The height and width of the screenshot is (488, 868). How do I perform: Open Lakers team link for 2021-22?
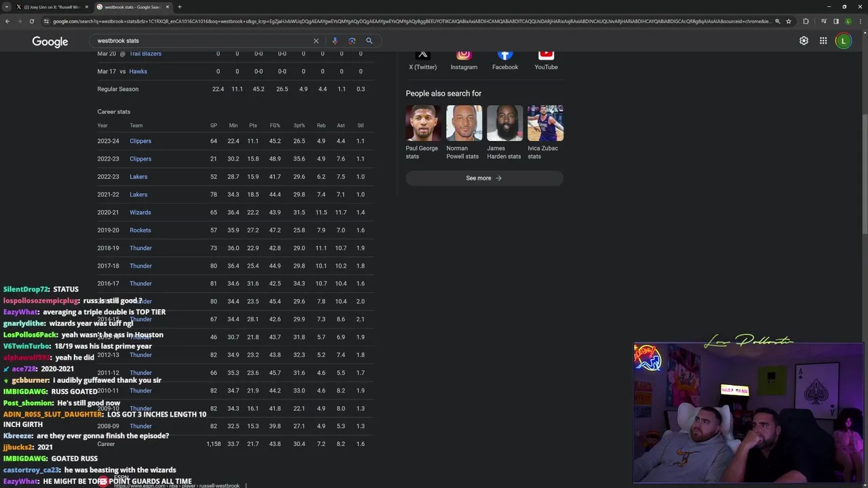138,195
